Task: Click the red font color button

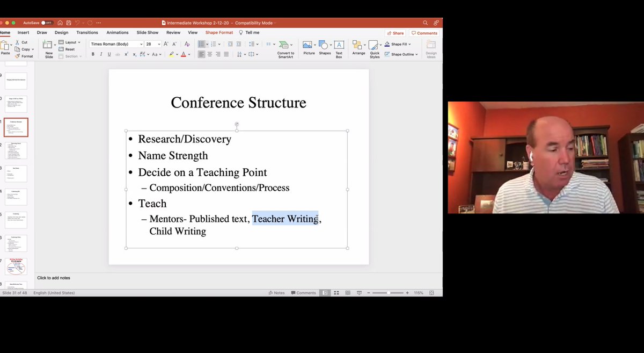Action: pos(183,54)
